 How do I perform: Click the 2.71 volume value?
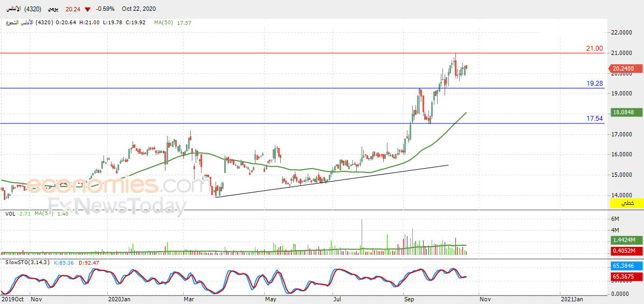click(25, 213)
